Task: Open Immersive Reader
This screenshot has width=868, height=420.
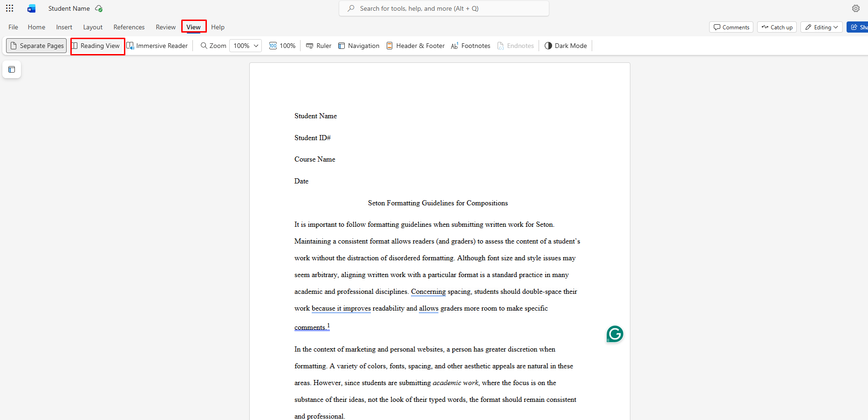Action: [x=157, y=46]
